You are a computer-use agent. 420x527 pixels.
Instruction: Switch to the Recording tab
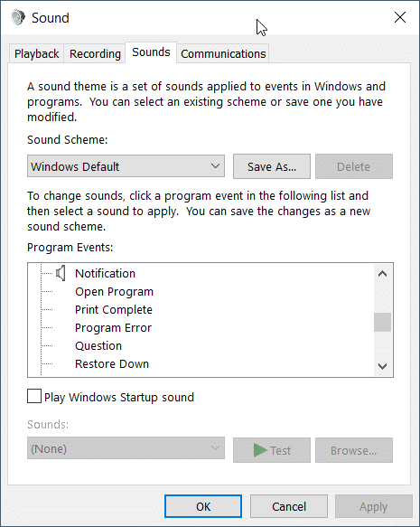[x=95, y=53]
